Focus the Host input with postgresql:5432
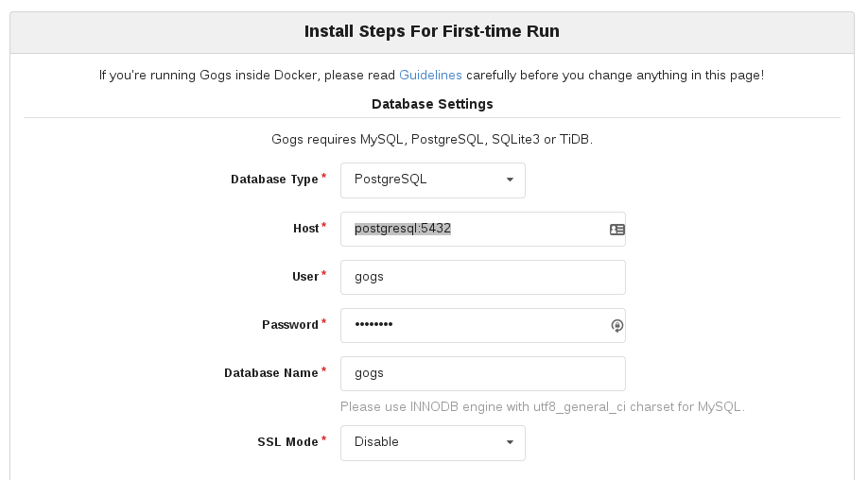 click(x=473, y=229)
